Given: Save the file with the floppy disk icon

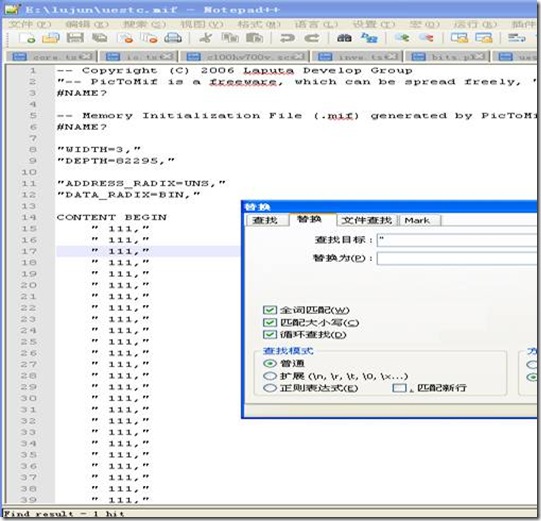Looking at the screenshot, I should (75, 38).
